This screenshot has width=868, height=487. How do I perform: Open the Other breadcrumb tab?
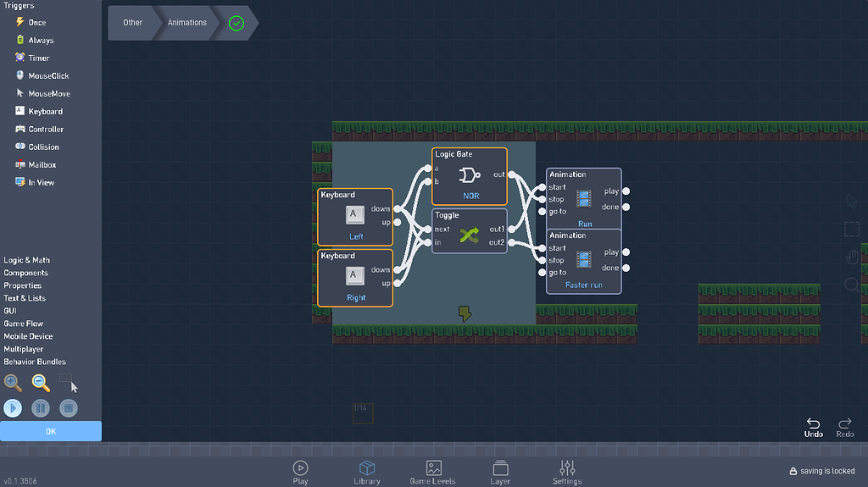click(x=132, y=23)
